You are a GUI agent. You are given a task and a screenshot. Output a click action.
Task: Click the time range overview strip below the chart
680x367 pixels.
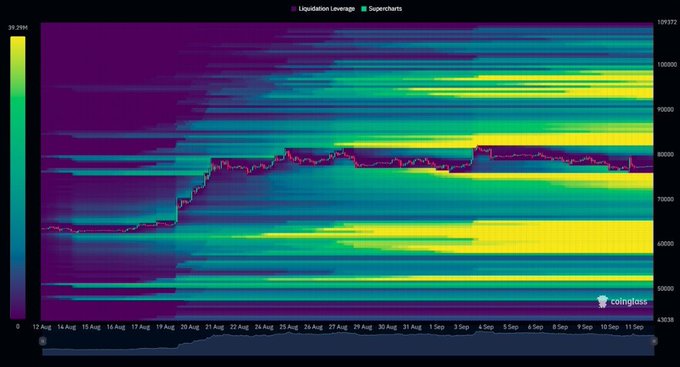(348, 344)
